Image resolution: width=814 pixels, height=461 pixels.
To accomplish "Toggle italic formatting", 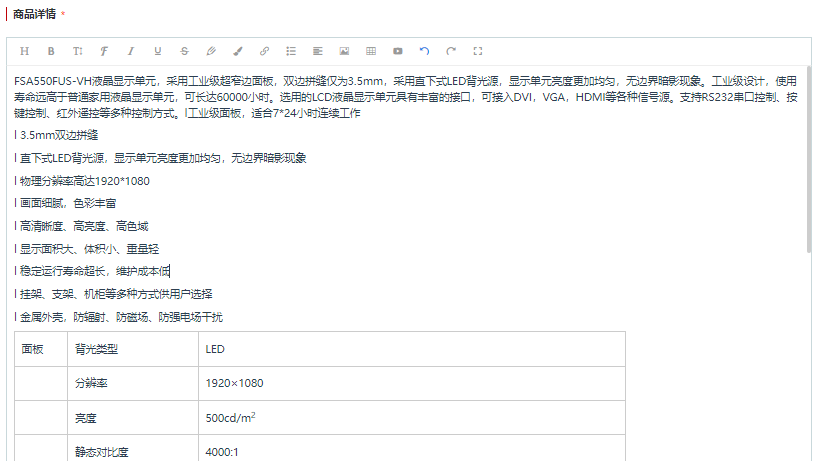I will pos(130,51).
